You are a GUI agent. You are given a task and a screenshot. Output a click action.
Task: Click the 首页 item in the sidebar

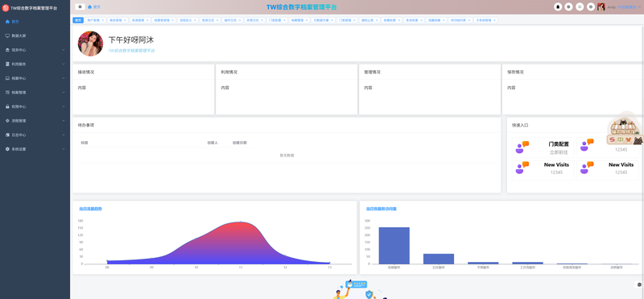tap(35, 22)
